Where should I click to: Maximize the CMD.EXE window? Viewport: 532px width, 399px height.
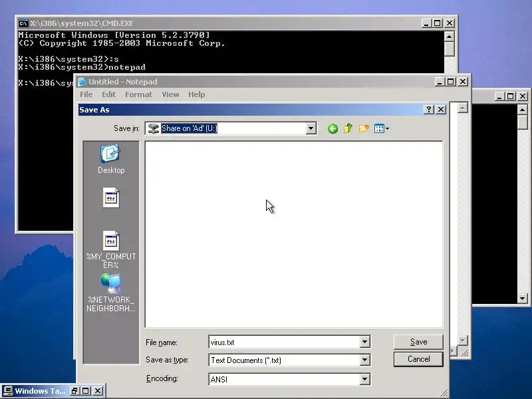tap(438, 23)
